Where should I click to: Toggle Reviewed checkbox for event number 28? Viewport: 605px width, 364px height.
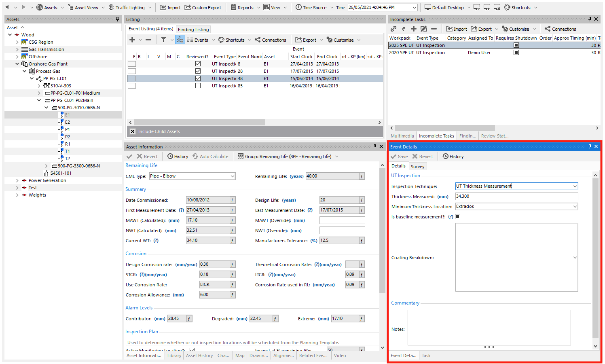point(198,71)
